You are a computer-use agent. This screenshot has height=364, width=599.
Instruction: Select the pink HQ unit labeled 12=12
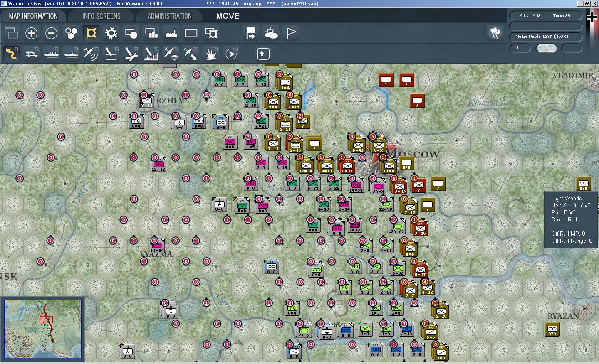(x=158, y=165)
